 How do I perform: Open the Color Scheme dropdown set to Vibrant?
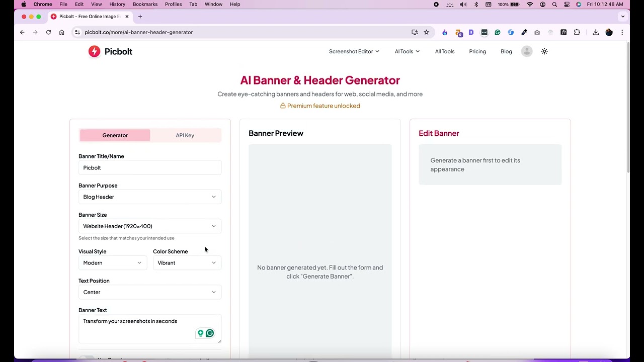tap(187, 263)
